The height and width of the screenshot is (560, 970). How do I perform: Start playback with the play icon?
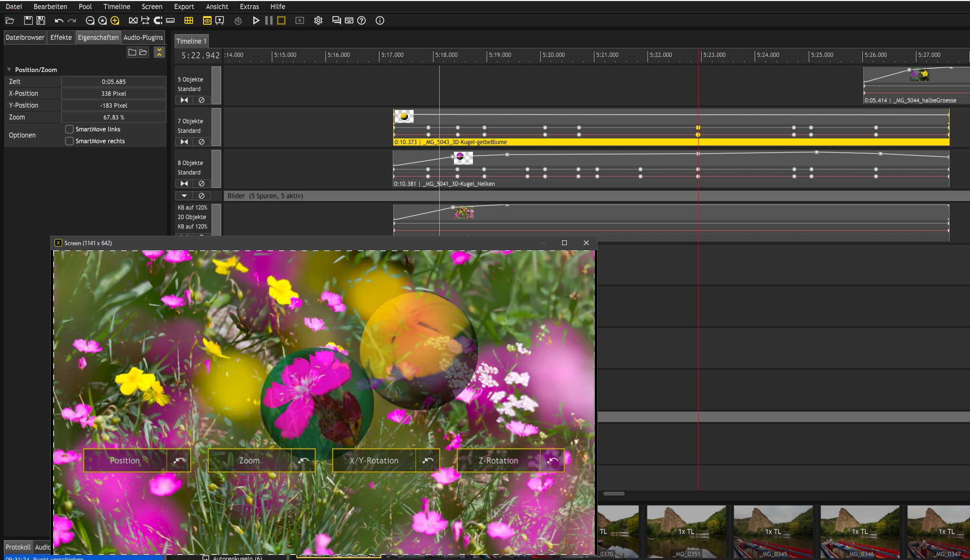tap(256, 20)
